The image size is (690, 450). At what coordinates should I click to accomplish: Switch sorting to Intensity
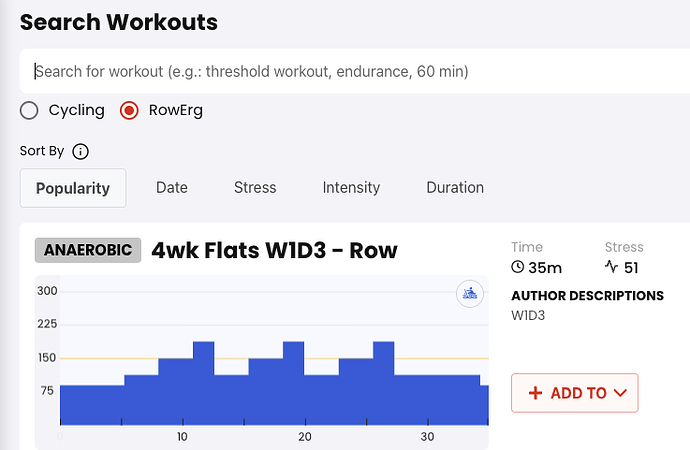coord(351,188)
